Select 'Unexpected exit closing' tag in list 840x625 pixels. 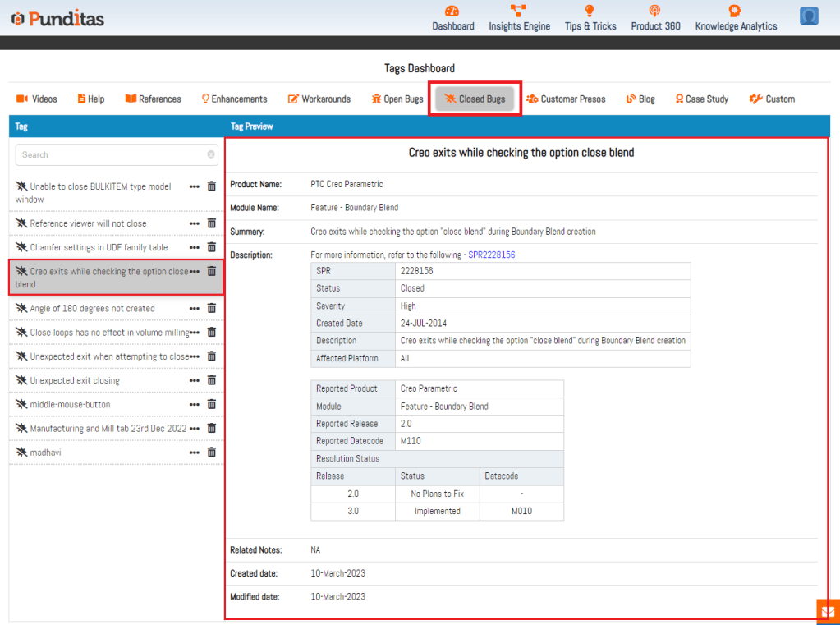[x=75, y=381]
